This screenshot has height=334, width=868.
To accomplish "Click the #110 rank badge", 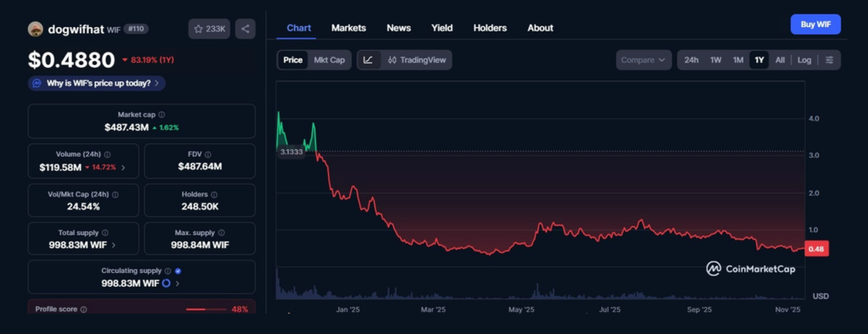I will [136, 29].
